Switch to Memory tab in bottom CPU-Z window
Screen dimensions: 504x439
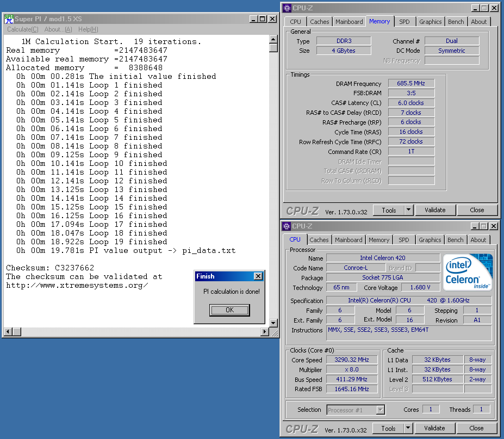[x=379, y=240]
